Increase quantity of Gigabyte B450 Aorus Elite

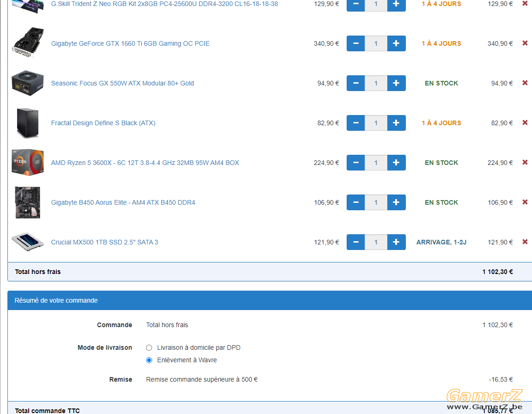point(396,202)
